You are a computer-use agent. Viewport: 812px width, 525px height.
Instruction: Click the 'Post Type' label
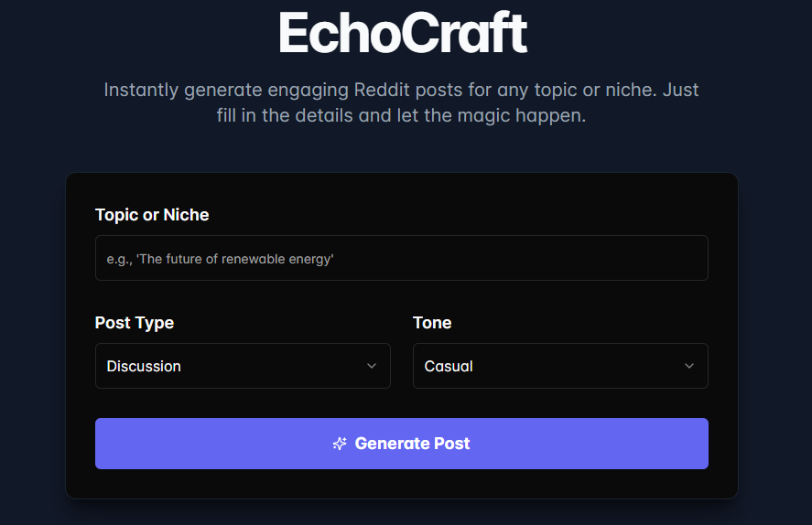(135, 323)
